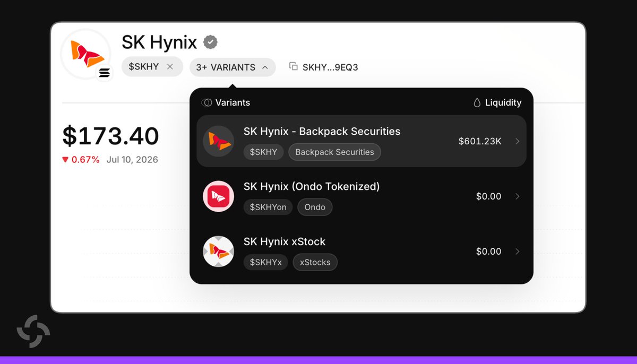Image resolution: width=637 pixels, height=364 pixels.
Task: Click the Backpack Securities provider tag
Action: (x=334, y=152)
